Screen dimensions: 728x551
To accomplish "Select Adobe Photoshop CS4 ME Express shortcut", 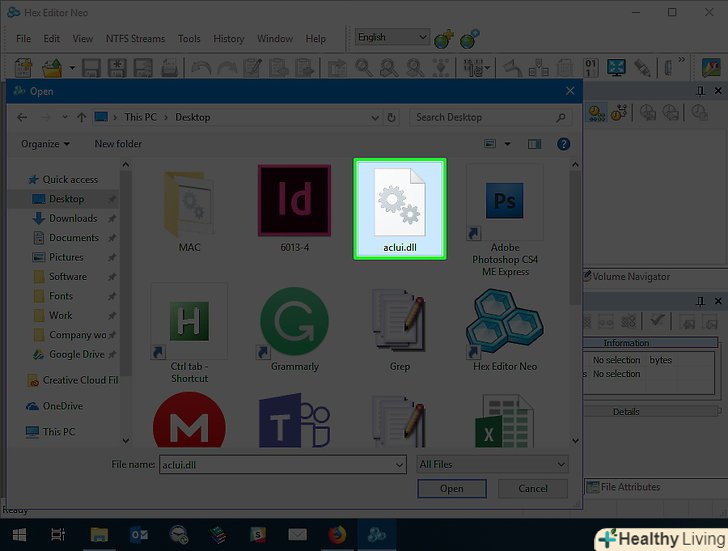I will click(505, 220).
